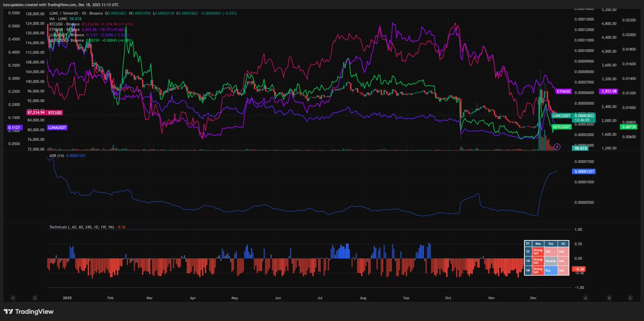
Task: Click the Oct label on the time axis
Action: (448, 297)
